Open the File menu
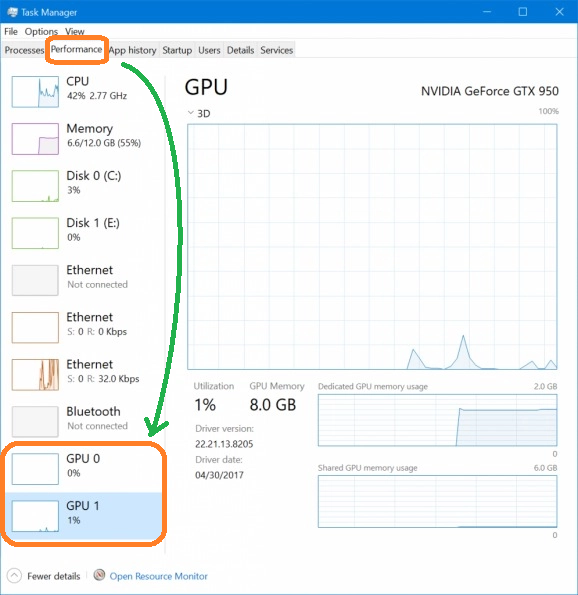 click(x=11, y=31)
